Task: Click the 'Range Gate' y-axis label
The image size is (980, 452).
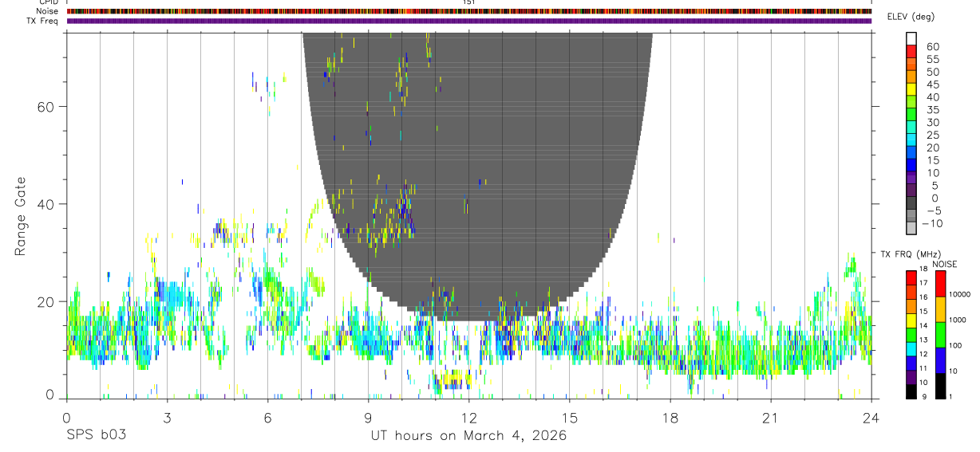Action: [22, 215]
